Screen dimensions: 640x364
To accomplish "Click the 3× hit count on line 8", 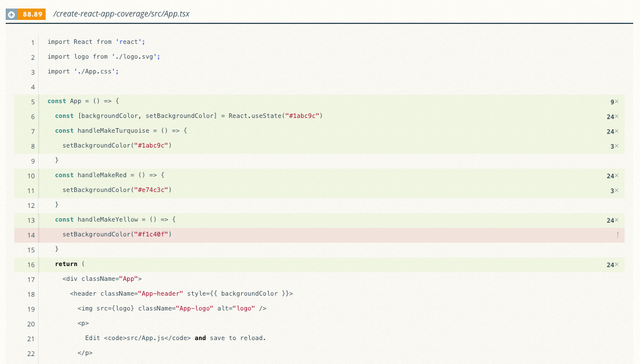I will [x=614, y=146].
